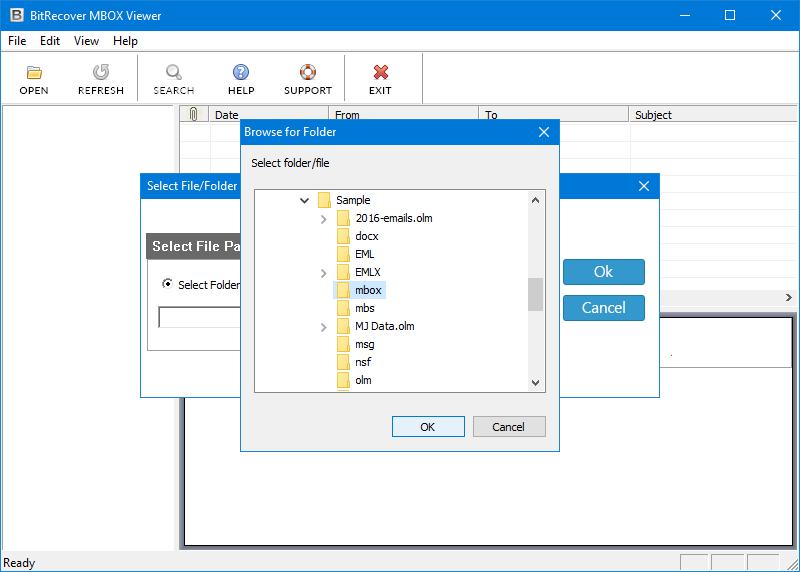Select the mbs folder icon

point(343,308)
